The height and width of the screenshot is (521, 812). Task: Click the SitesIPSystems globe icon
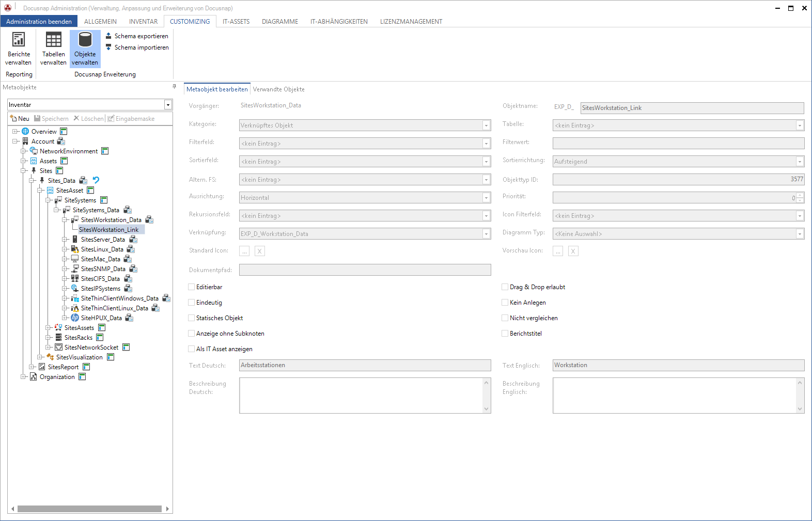tap(75, 289)
